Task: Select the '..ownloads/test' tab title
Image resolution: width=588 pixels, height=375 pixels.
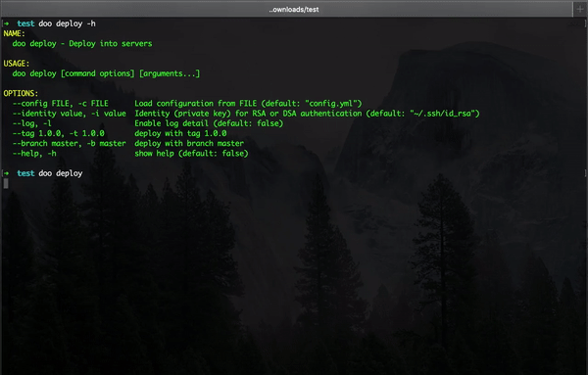Action: pos(294,10)
